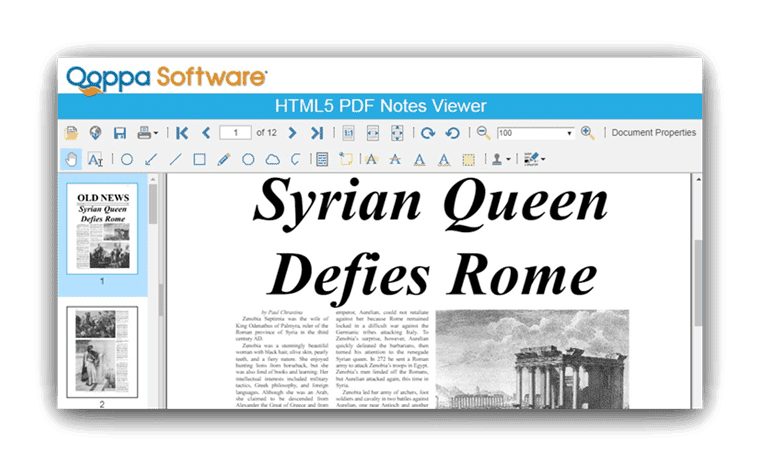Select the Underline text tool
760x476 pixels.
click(x=420, y=159)
